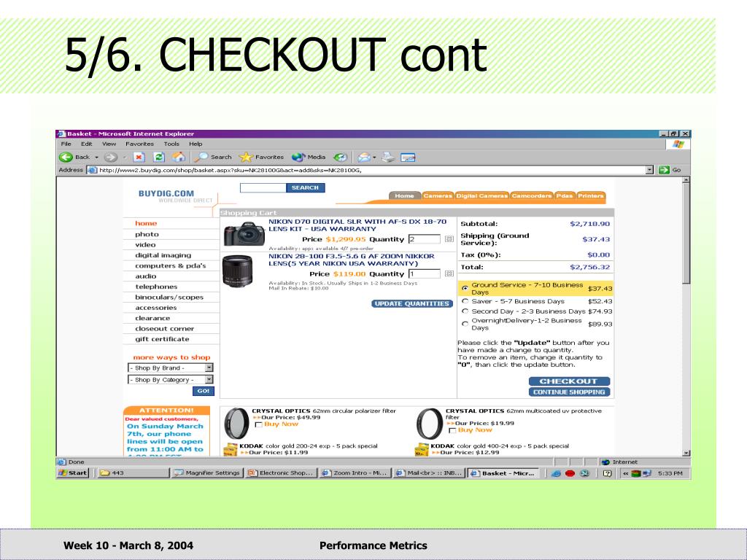Click the scrollbar down arrow
This screenshot has width=747, height=560.
click(686, 454)
